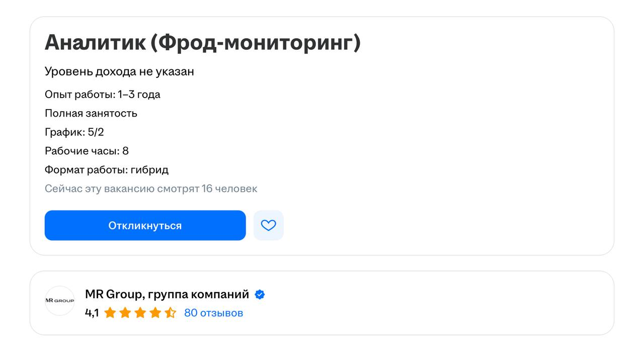
Task: Click the смотрят 16 человек viewers notice
Action: (151, 189)
